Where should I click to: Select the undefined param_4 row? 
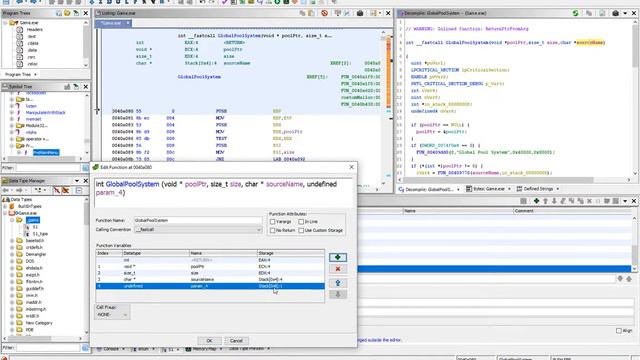[x=210, y=286]
